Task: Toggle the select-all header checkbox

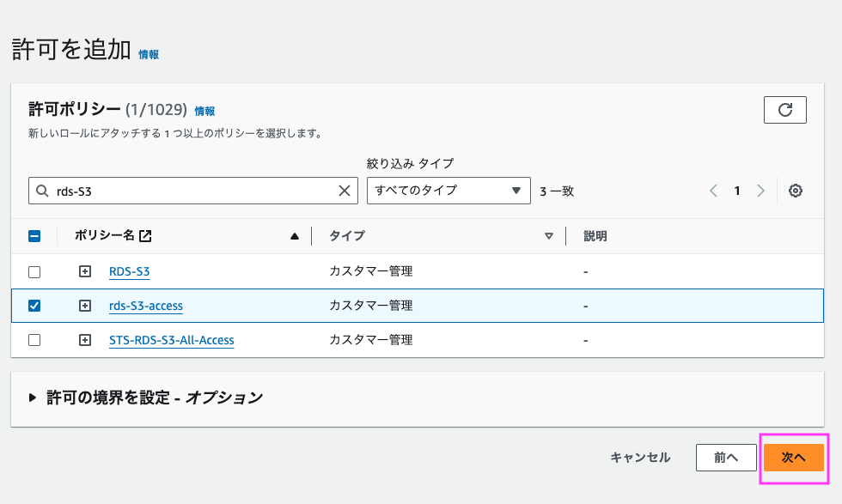Action: pos(34,236)
